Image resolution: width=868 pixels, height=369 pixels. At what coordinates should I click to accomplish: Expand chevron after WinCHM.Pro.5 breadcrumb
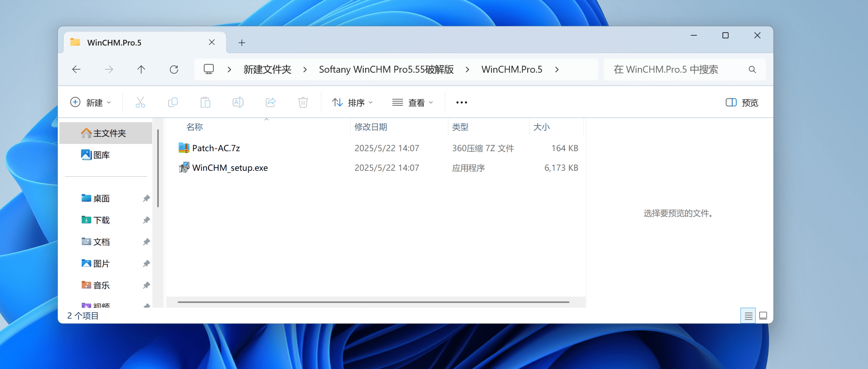coord(557,70)
